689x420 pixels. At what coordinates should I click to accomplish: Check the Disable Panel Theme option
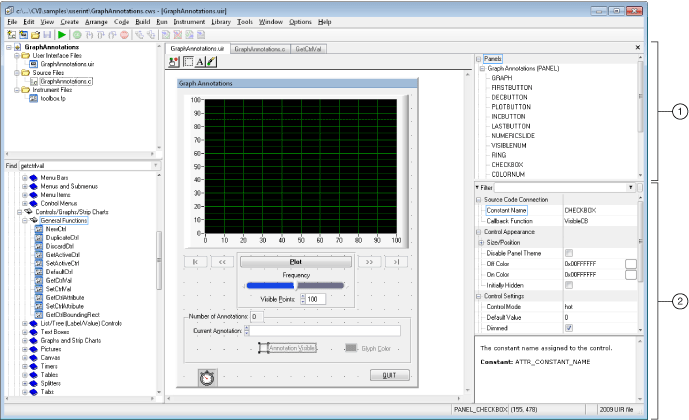click(x=568, y=252)
